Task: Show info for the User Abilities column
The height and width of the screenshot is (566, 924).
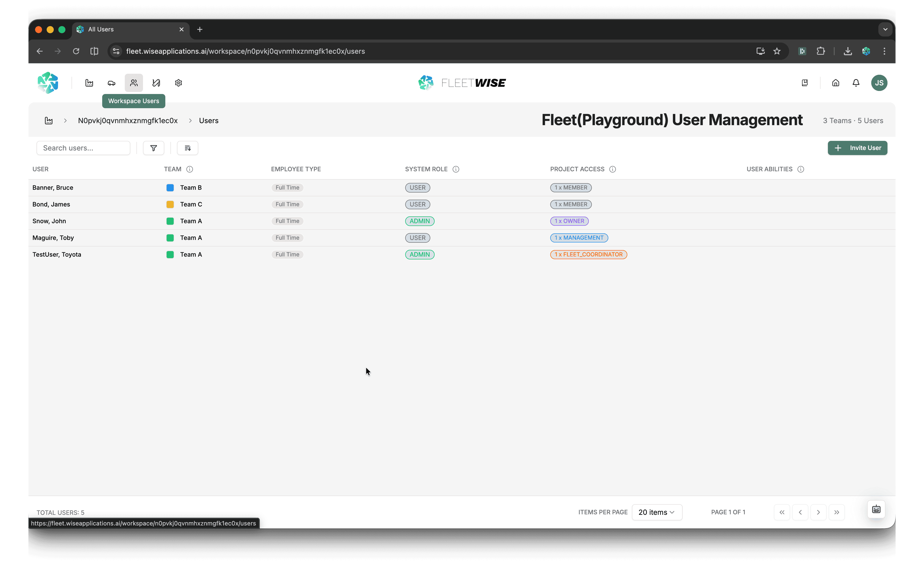Action: [x=801, y=169]
